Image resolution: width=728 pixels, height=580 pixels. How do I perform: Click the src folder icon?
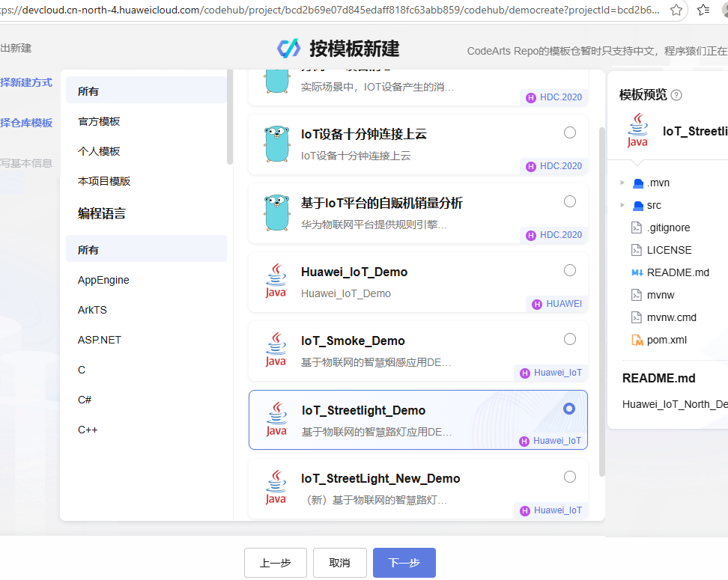[x=638, y=206]
